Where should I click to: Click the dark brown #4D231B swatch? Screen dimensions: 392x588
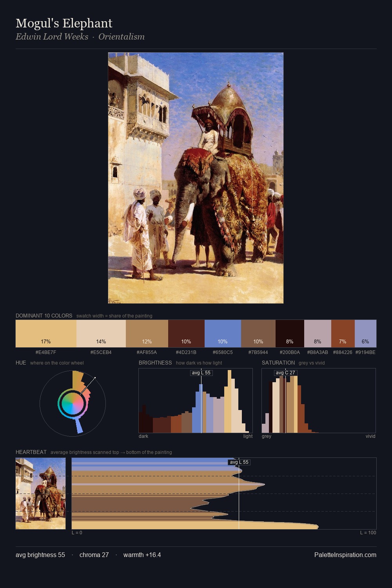tap(186, 334)
